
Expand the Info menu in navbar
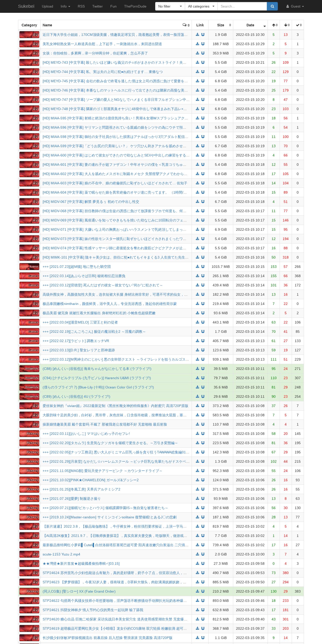(65, 6)
